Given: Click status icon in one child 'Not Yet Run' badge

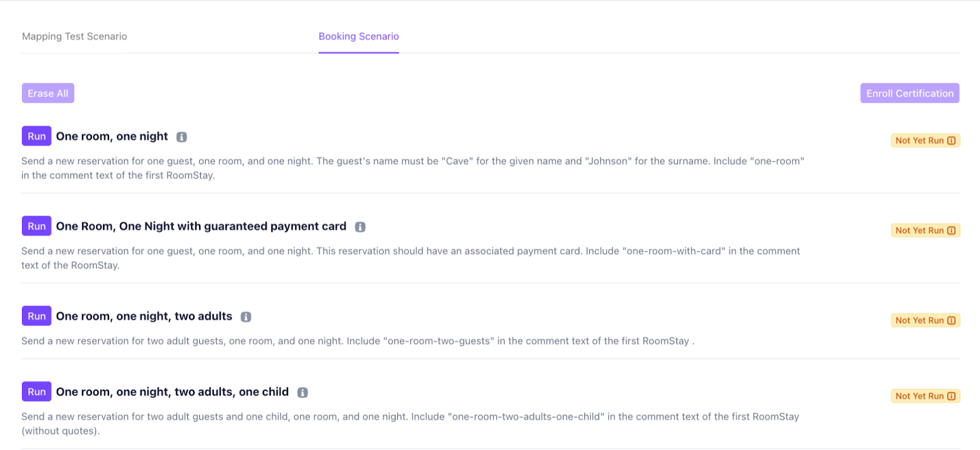Looking at the screenshot, I should 951,396.
